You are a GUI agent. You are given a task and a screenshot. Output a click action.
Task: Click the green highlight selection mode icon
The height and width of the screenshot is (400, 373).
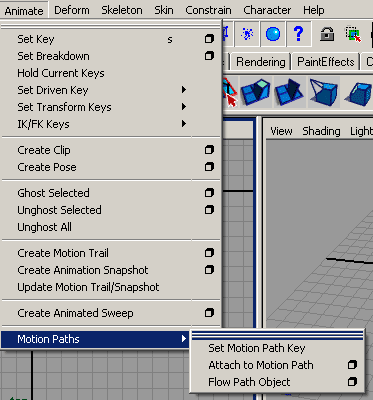click(353, 34)
